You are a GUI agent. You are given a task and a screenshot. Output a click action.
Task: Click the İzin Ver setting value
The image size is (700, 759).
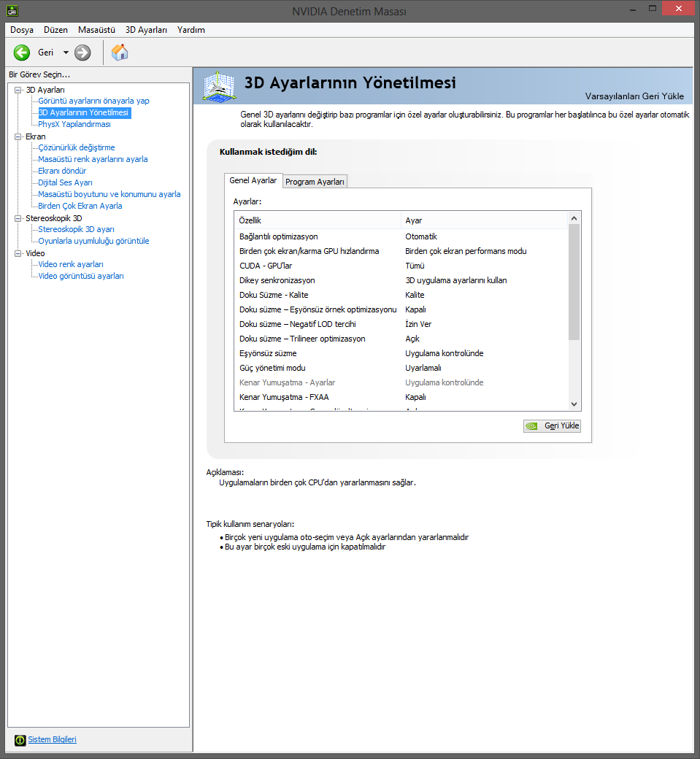(x=418, y=324)
